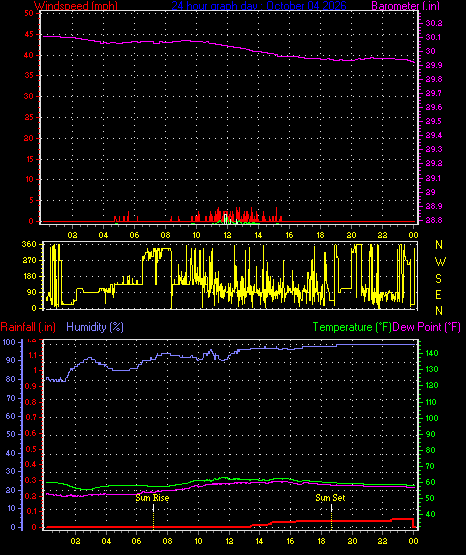Click the 270 wind direction axis value
Screen dimensions: 466x555
29,261
